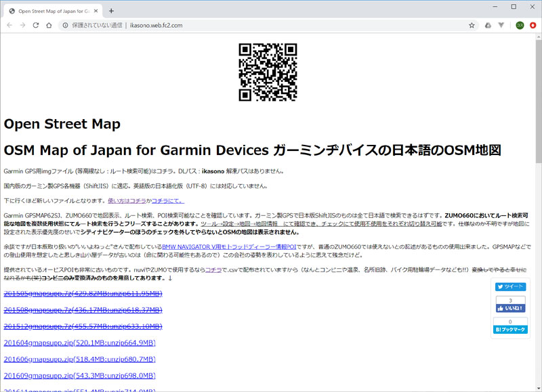Viewport: 542px width, 392px height.
Task: Bookmark this page with the star icon
Action: pos(472,25)
